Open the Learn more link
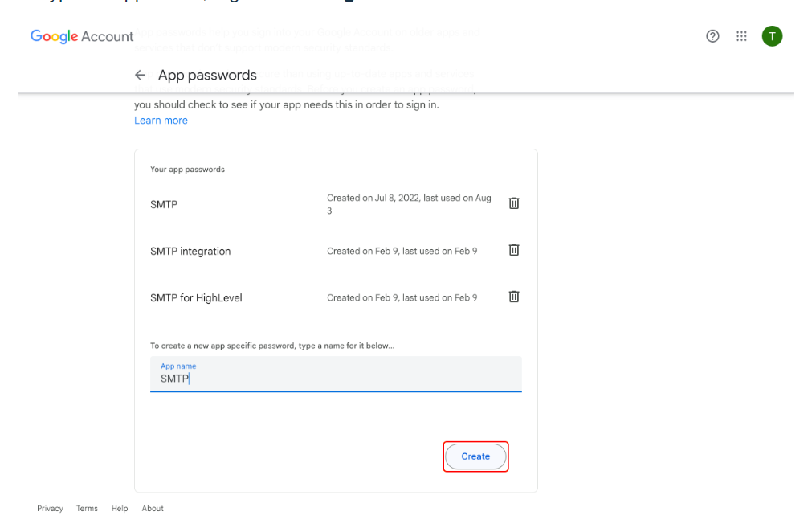 161,121
